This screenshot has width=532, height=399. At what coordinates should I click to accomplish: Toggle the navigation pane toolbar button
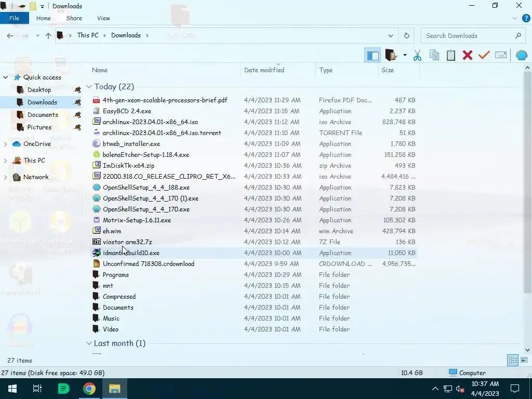click(373, 55)
